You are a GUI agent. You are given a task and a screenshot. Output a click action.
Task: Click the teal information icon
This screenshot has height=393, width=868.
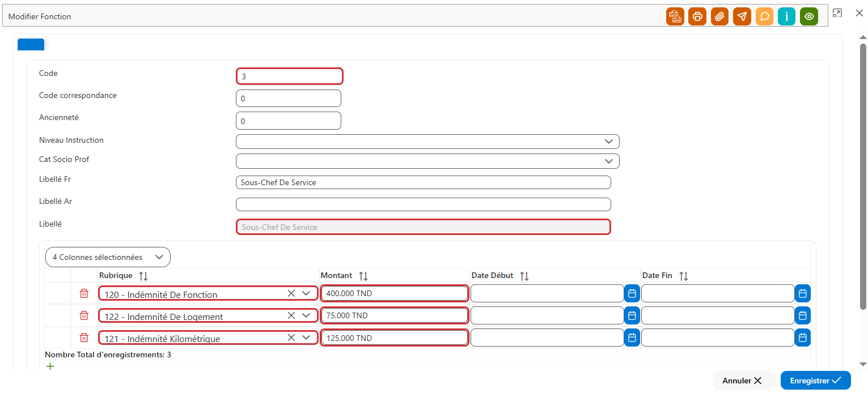786,16
